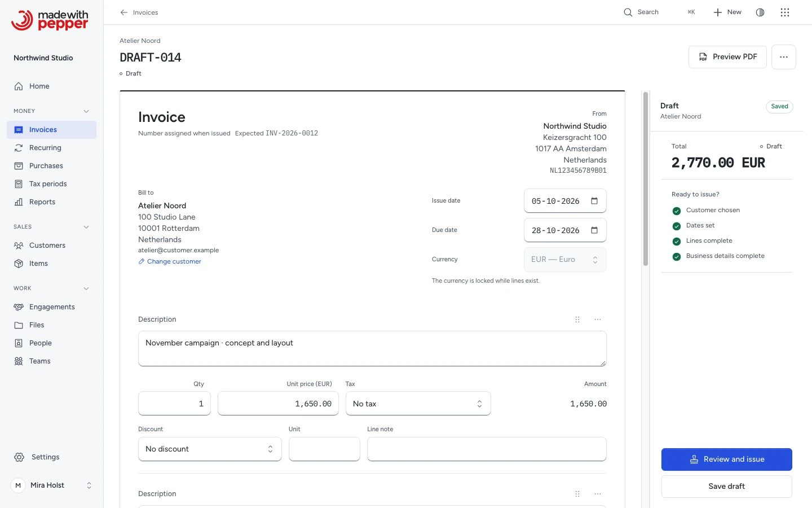Open the apps grid icon
The image size is (812, 508).
point(785,12)
